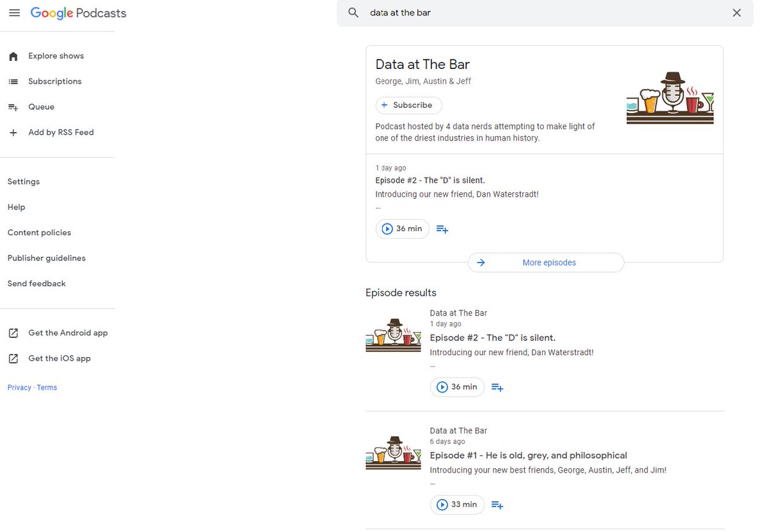The image size is (767, 532).
Task: Click Episode #1 thumbnail in results
Action: click(393, 453)
